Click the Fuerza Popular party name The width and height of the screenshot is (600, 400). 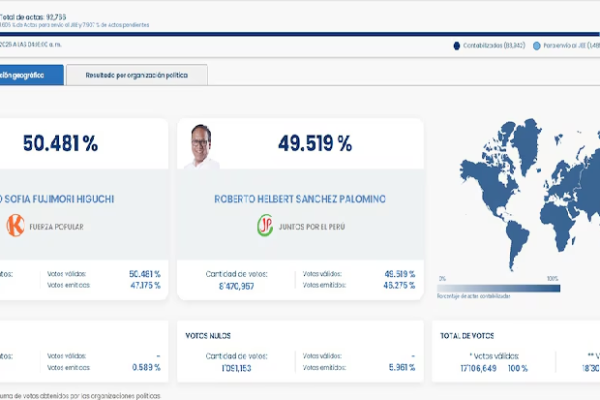coord(56,227)
